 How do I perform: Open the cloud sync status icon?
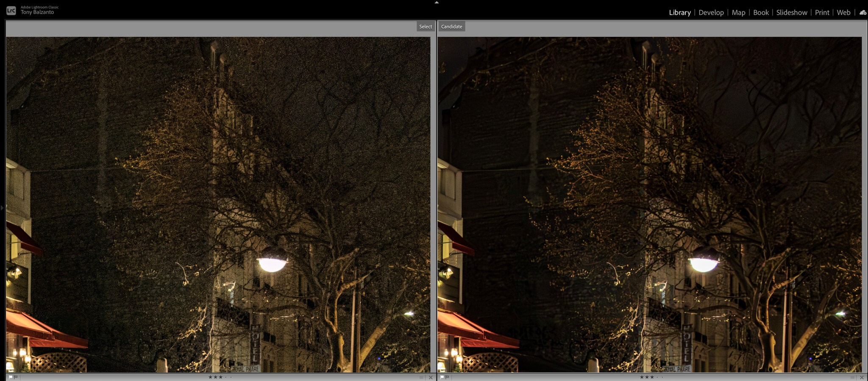click(862, 13)
